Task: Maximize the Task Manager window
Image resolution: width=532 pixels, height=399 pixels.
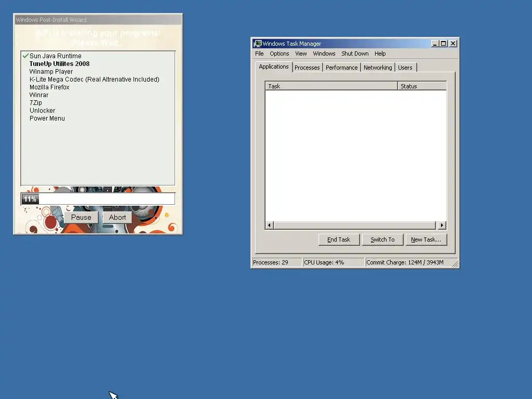Action: coord(443,44)
